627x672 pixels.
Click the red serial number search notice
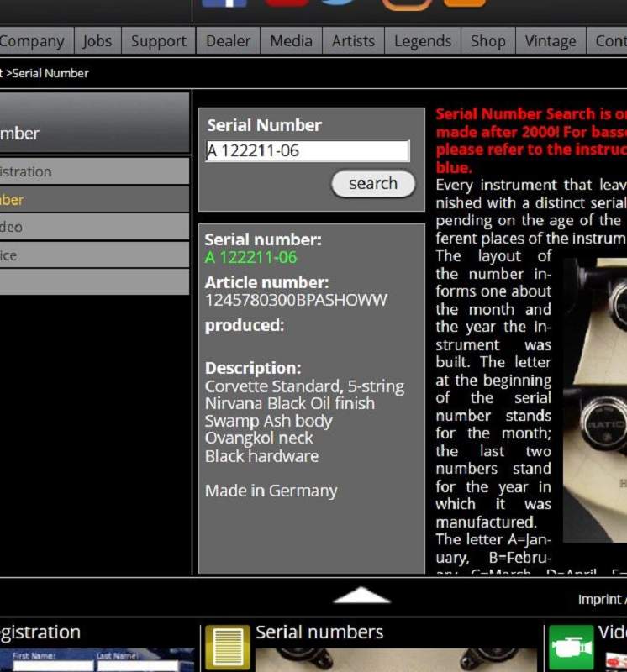(x=531, y=140)
